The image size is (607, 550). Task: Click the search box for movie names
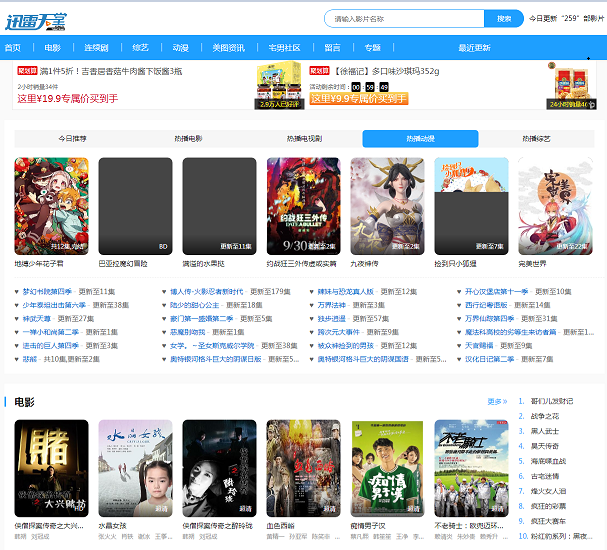click(404, 19)
